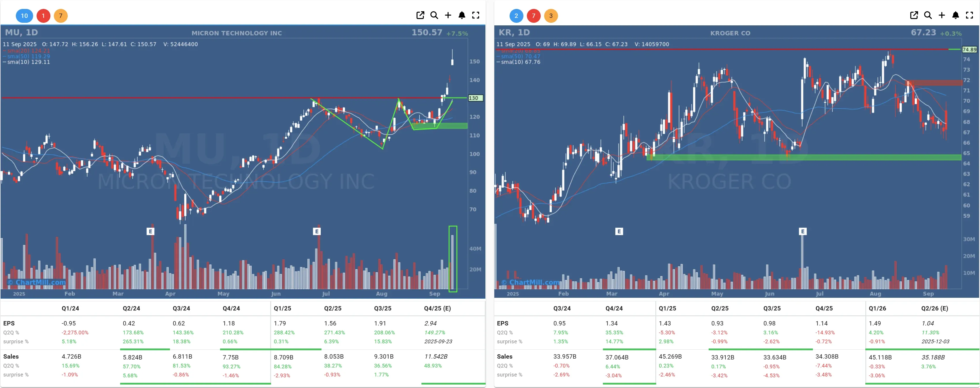Click late-June earnings E marker on KR chart
The height and width of the screenshot is (388, 980).
[x=803, y=231]
